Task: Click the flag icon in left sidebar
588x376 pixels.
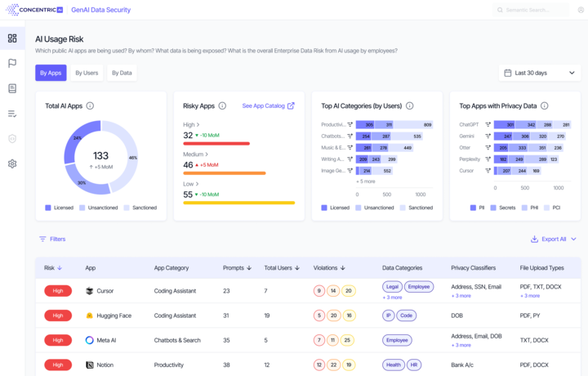Action: (x=12, y=63)
